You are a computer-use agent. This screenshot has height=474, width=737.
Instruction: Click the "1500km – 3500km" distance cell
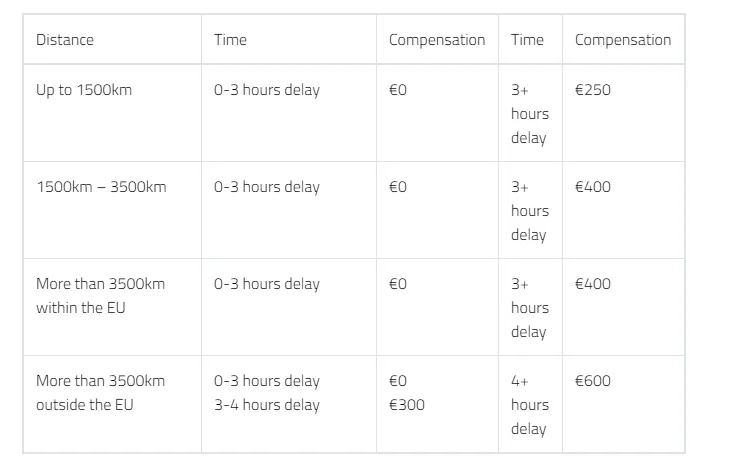101,187
